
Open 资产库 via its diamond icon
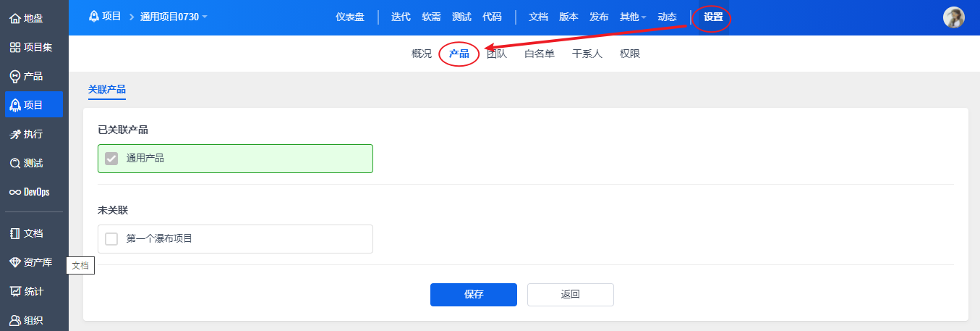pyautogui.click(x=14, y=262)
